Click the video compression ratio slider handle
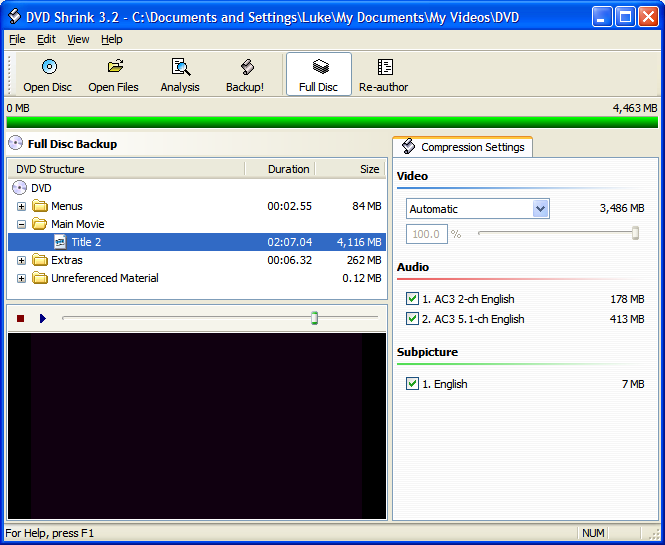 (635, 233)
